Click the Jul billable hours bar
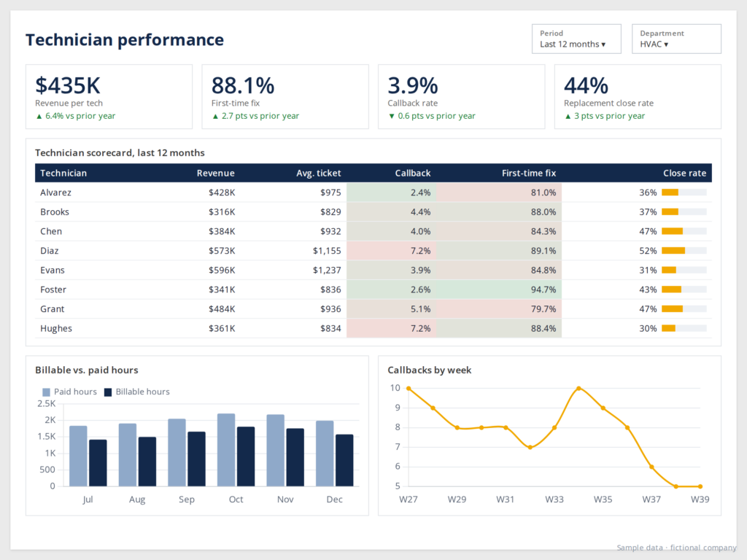This screenshot has height=560, width=747. (98, 463)
